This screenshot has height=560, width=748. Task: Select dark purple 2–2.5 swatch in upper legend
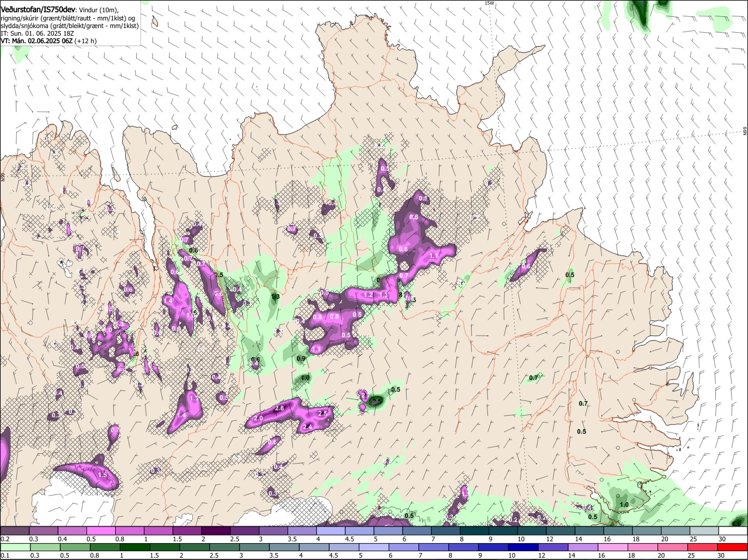click(217, 530)
